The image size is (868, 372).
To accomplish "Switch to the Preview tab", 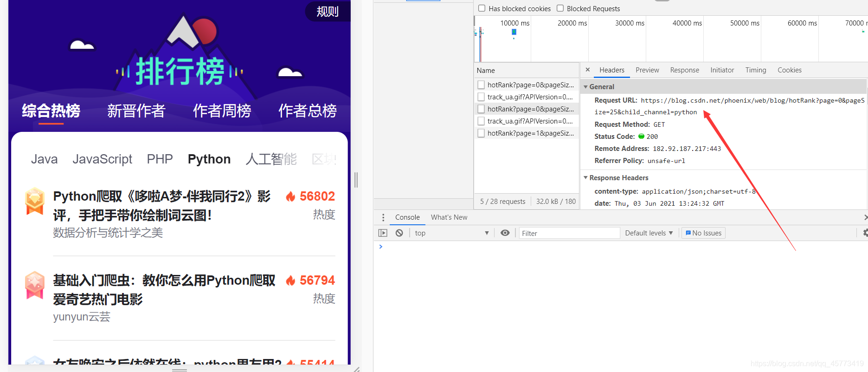I will tap(647, 70).
